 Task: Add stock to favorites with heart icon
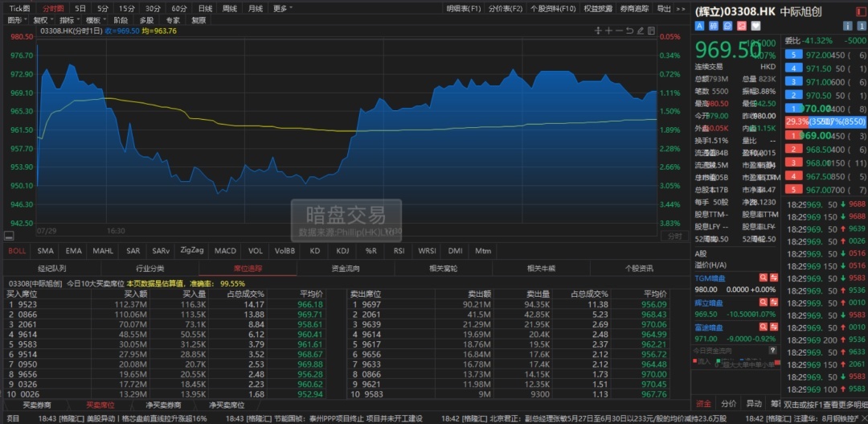tap(755, 26)
